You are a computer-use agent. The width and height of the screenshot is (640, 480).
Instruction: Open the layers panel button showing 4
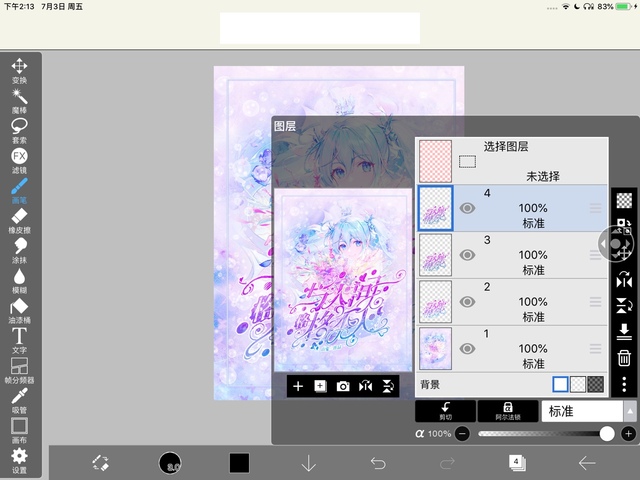[516, 462]
